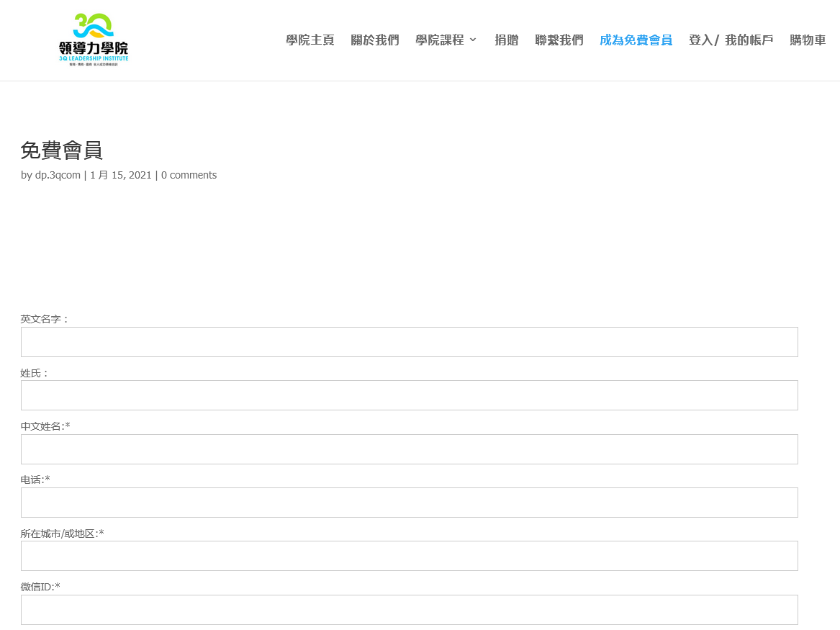Open the 學院主頁 menu item
This screenshot has height=630, width=840.
(x=310, y=40)
